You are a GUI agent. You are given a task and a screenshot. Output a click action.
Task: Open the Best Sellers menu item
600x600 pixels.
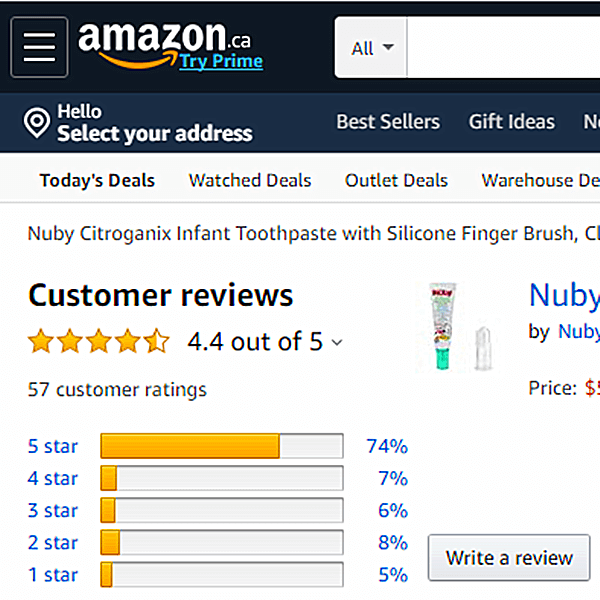(x=388, y=122)
